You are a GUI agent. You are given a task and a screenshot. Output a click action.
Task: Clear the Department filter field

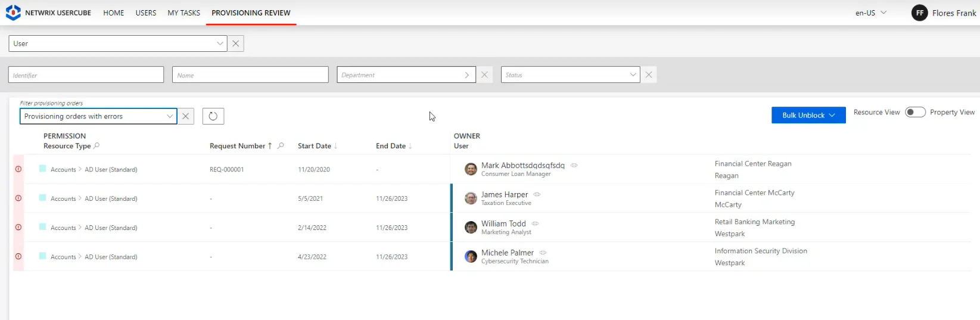[484, 75]
